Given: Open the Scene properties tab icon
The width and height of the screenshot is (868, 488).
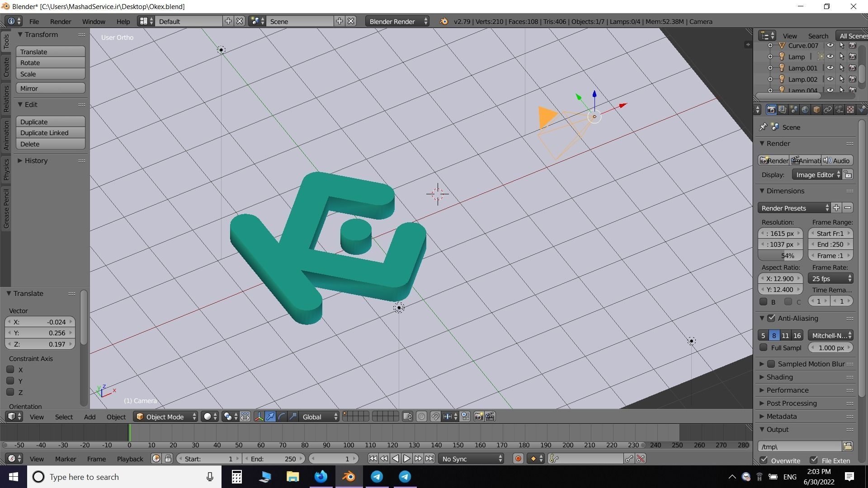Looking at the screenshot, I should pyautogui.click(x=794, y=110).
